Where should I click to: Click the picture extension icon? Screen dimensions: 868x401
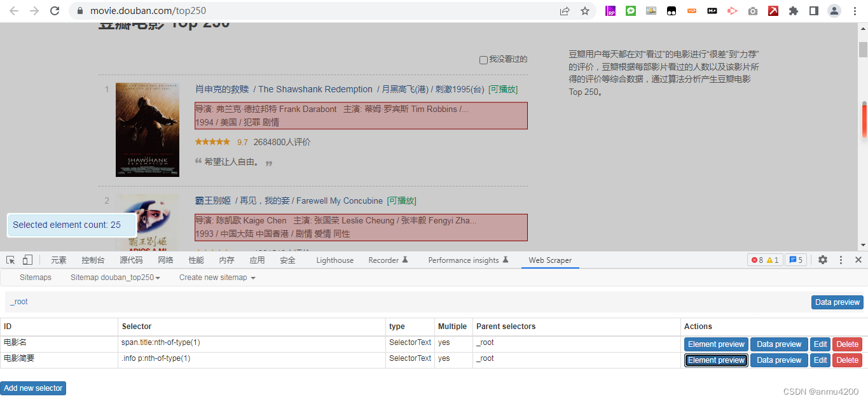[651, 11]
